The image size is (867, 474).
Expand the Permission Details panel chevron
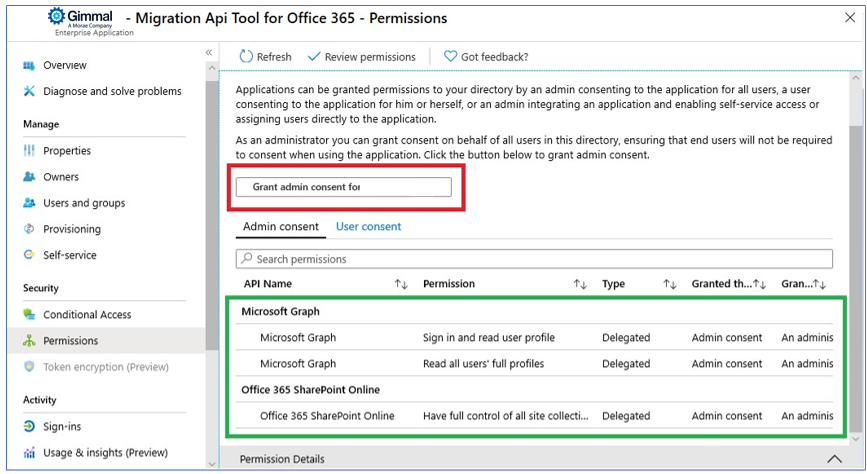835,459
